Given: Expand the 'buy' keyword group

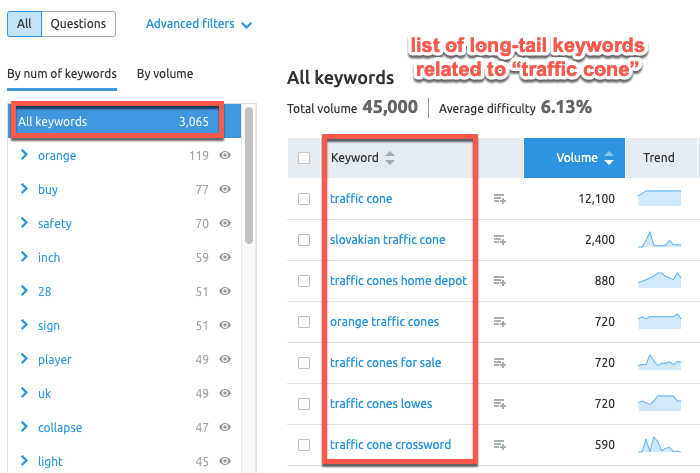Looking at the screenshot, I should (x=24, y=190).
